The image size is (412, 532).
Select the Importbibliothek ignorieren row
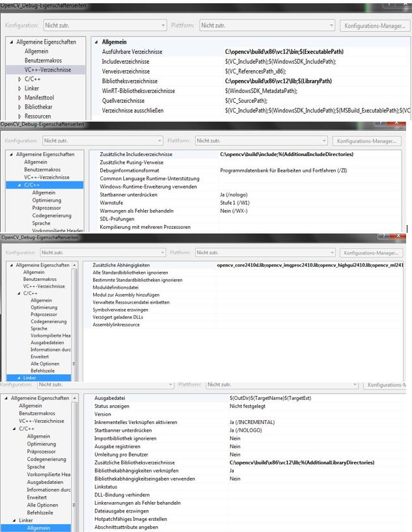(245, 438)
